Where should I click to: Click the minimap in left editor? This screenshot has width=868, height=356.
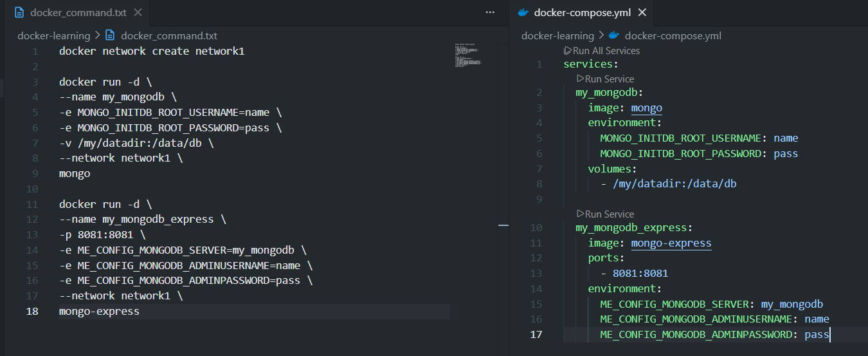(468, 55)
